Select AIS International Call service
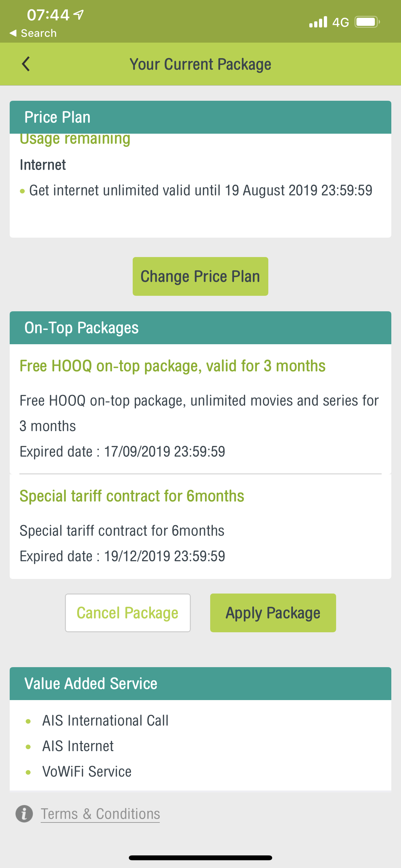This screenshot has height=868, width=401. (x=105, y=720)
